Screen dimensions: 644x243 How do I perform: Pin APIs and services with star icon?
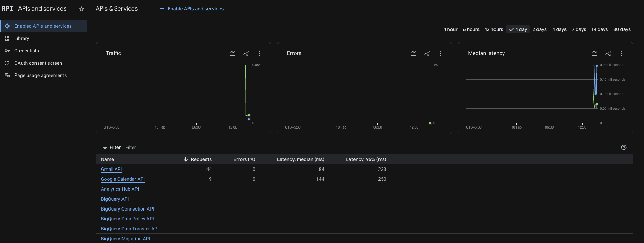(x=82, y=9)
